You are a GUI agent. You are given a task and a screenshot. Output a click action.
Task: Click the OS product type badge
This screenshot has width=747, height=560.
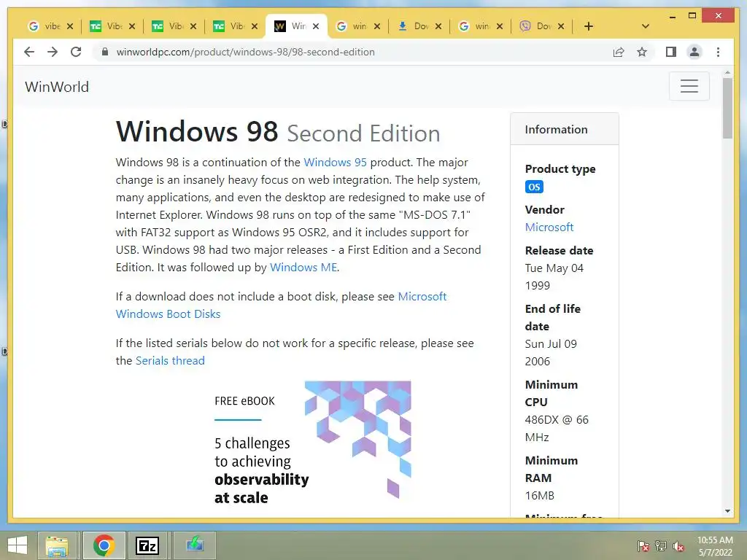pos(534,187)
